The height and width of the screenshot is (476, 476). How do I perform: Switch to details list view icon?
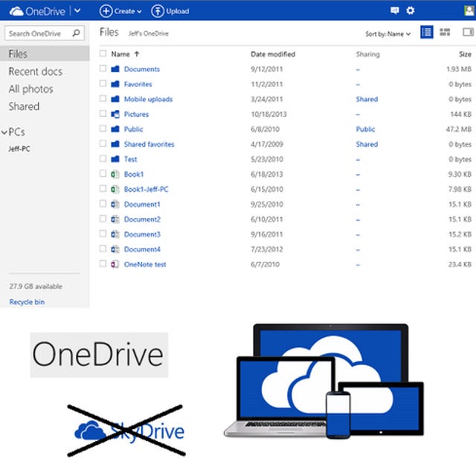(x=426, y=32)
